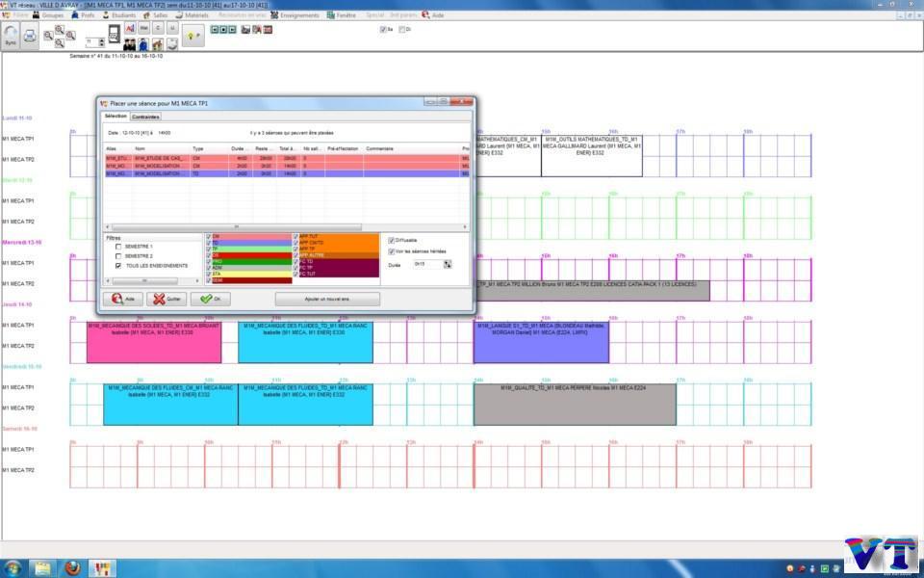
Task: Click the Quitter button
Action: point(166,299)
